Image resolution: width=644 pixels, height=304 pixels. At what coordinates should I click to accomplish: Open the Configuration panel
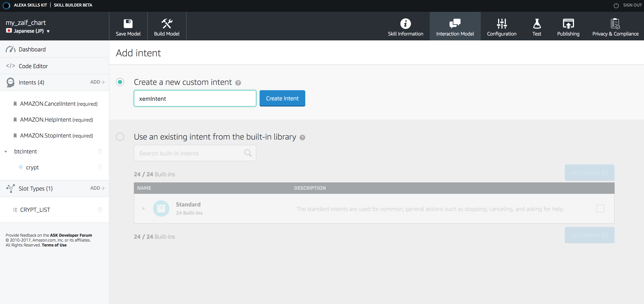coord(502,26)
